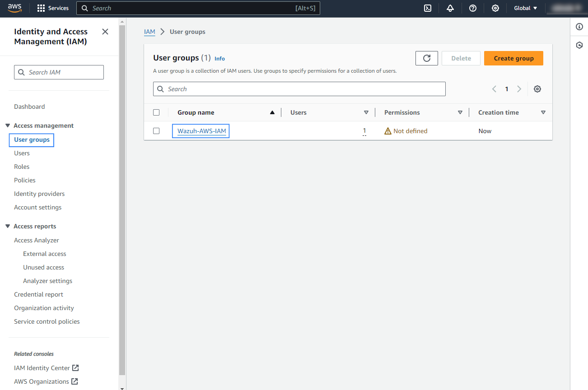Click the user groups search field
The height and width of the screenshot is (390, 588).
tap(299, 89)
